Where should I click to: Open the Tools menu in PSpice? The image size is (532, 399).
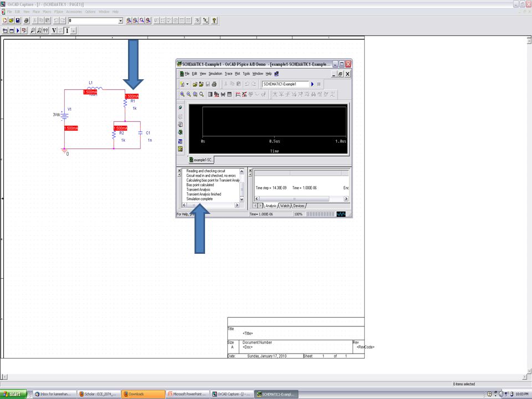(246, 74)
